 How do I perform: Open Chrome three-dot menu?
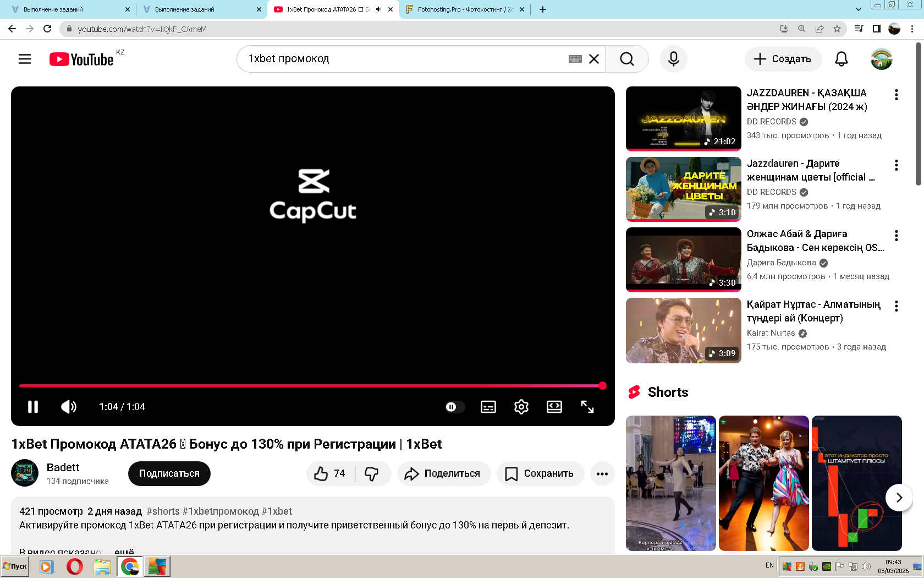912,29
